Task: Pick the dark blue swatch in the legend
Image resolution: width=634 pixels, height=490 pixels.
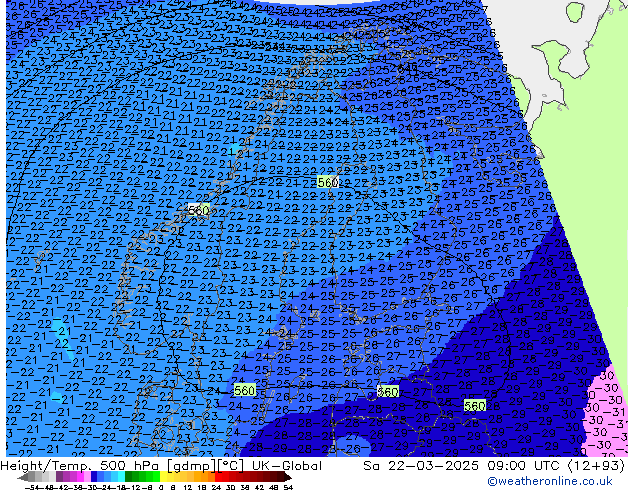Action: point(94,477)
